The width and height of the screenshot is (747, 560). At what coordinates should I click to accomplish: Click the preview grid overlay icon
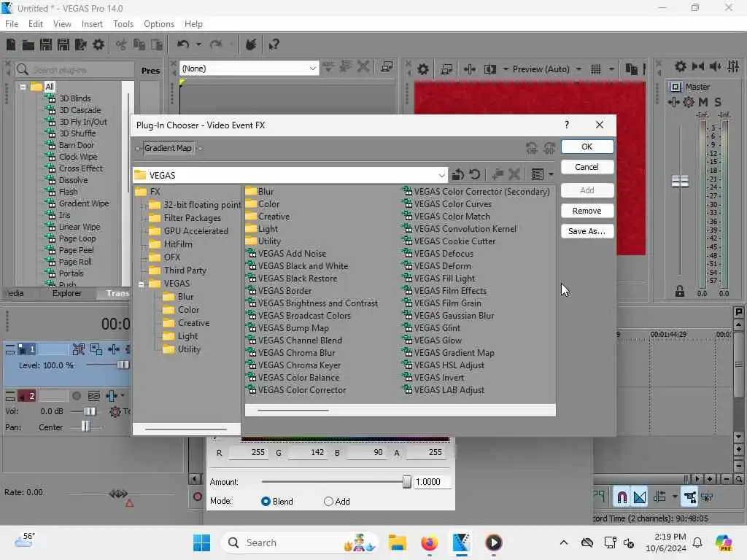595,69
